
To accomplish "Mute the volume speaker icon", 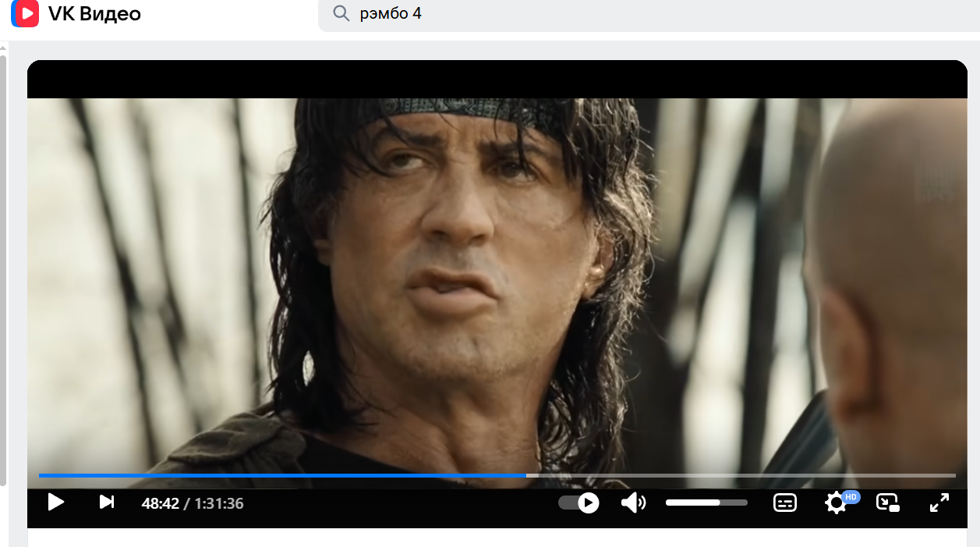I will pyautogui.click(x=633, y=503).
